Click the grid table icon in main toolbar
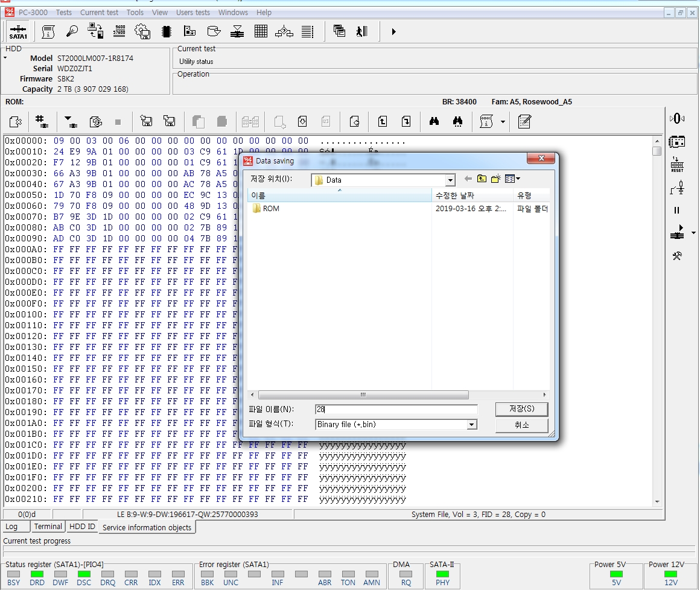 coord(261,31)
